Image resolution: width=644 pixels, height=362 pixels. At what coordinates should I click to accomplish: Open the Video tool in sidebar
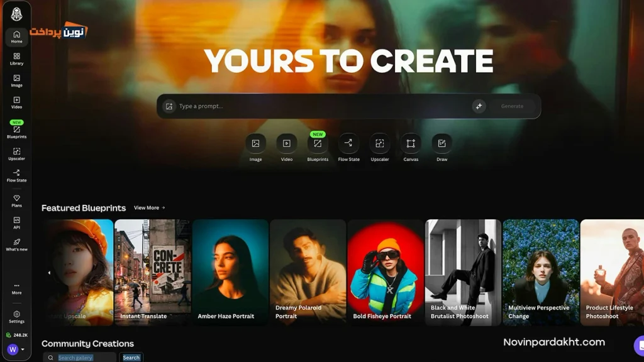point(16,102)
